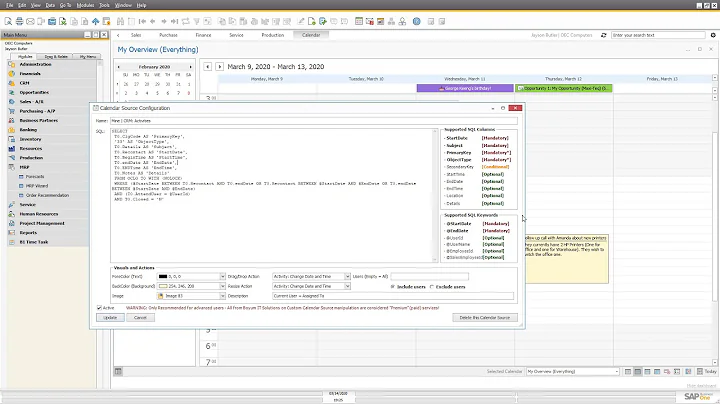Click the Refresh record toolbar icon
Image resolution: width=720 pixels, height=404 pixels.
pyautogui.click(x=186, y=21)
